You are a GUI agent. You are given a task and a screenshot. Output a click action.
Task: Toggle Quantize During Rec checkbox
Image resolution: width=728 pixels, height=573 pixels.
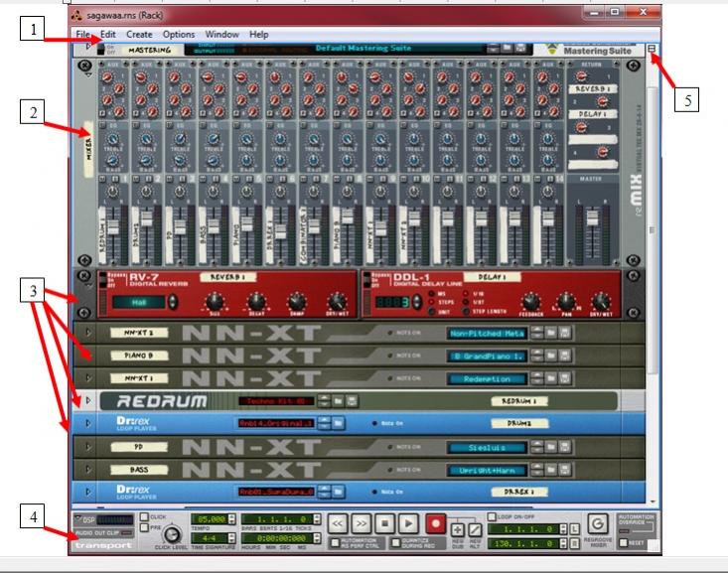[x=395, y=542]
